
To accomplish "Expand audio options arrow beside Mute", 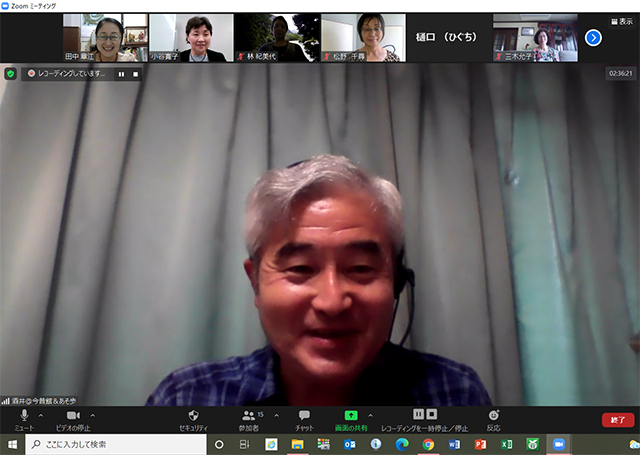I will [41, 414].
